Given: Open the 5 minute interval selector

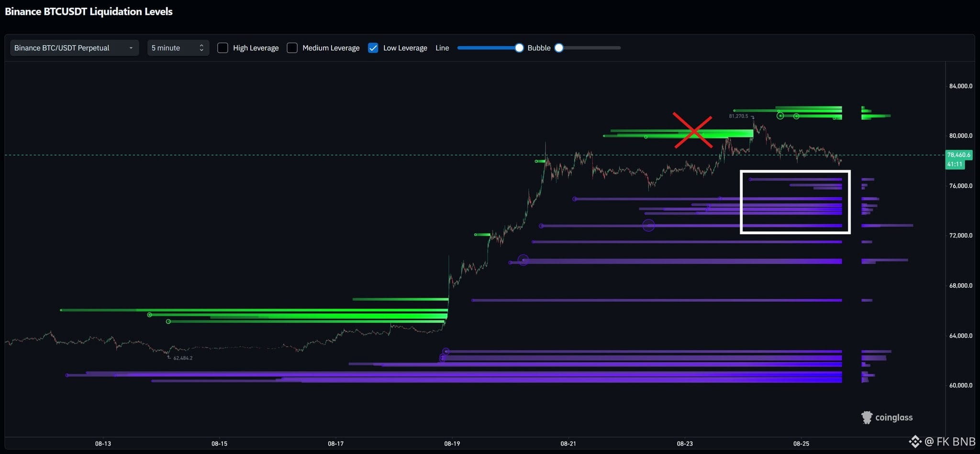Looking at the screenshot, I should coord(178,48).
